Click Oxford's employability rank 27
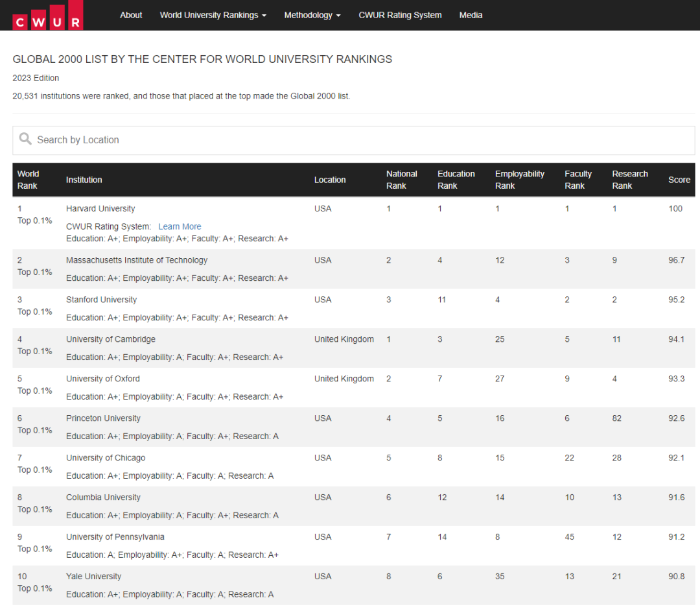Image resolution: width=700 pixels, height=611 pixels. (500, 379)
